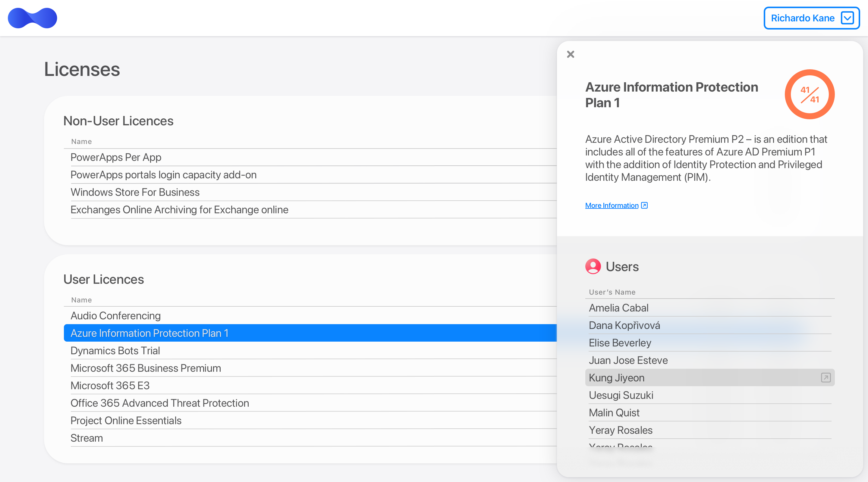Click the Name header in User Licences

(x=81, y=300)
